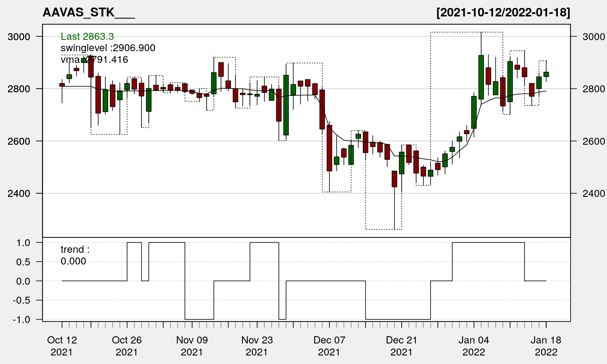Click the Jan 18 2022 date label
607x364 pixels.
[546, 346]
